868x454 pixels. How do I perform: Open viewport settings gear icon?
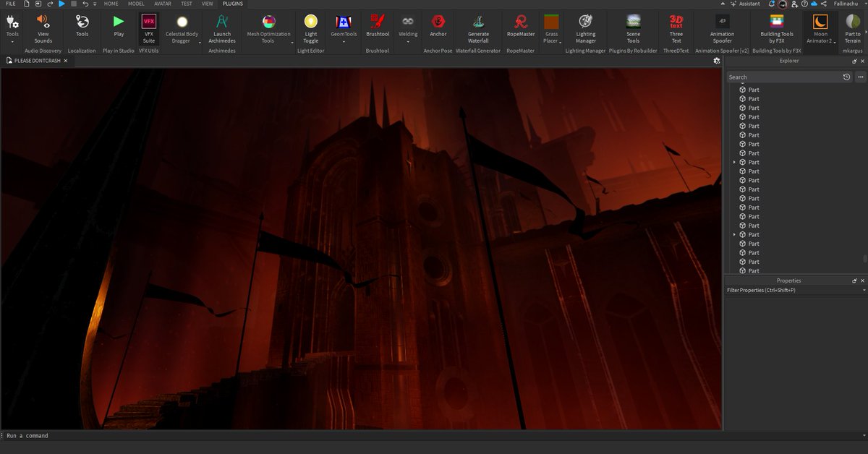(717, 61)
